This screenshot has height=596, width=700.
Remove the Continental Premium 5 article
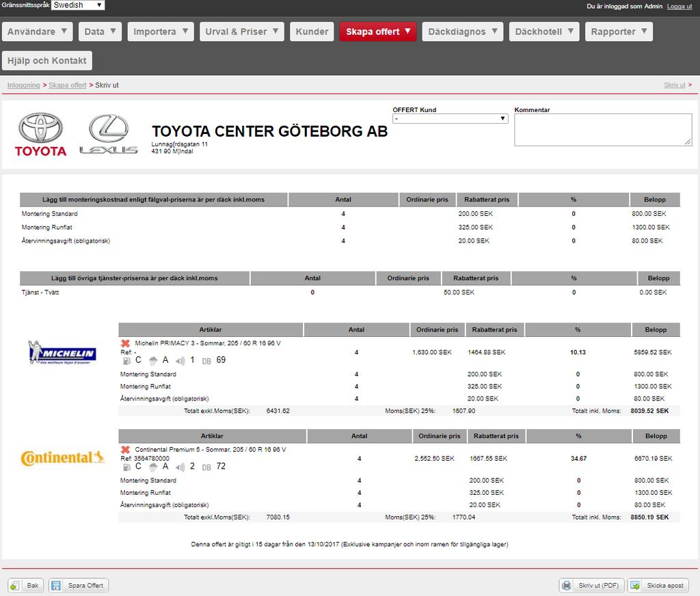pos(126,450)
